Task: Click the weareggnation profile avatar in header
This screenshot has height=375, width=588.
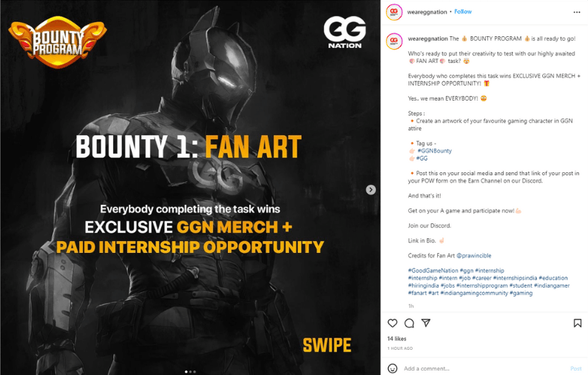Action: pos(394,12)
